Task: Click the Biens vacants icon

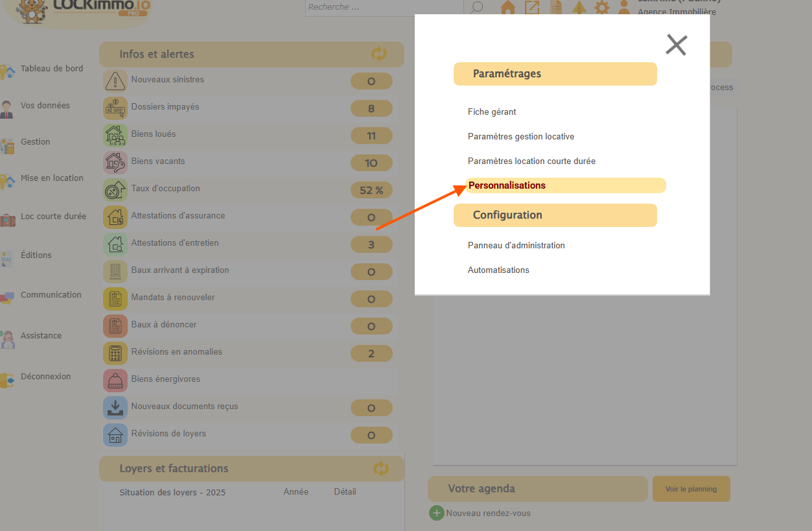Action: click(x=115, y=163)
